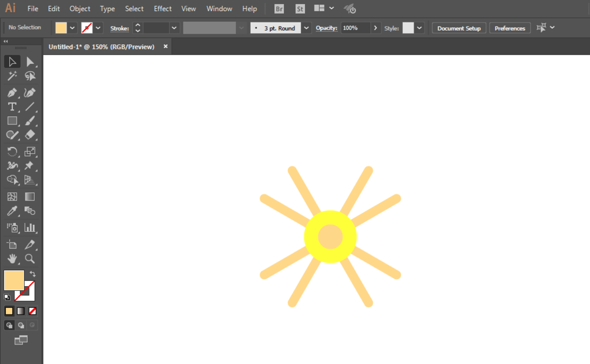This screenshot has height=364, width=590.
Task: Select the Blend tool
Action: [29, 211]
